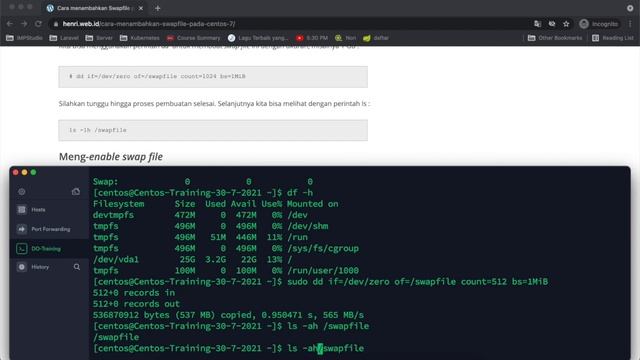Select the Cara menambahkan Swapfile tab

click(95, 8)
